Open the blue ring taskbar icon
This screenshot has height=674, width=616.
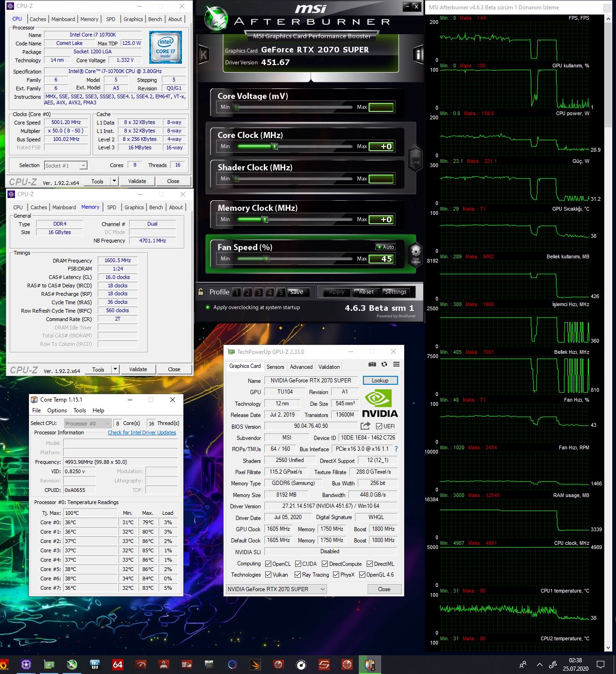(x=232, y=664)
